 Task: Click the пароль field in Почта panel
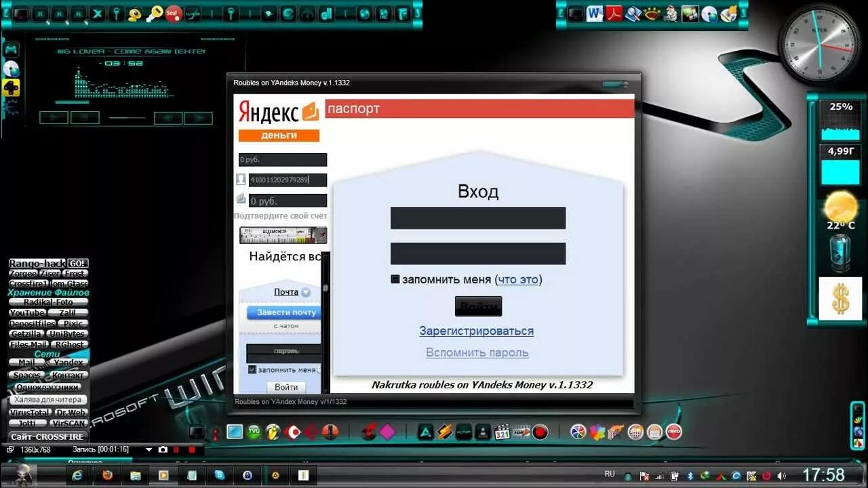pos(283,352)
